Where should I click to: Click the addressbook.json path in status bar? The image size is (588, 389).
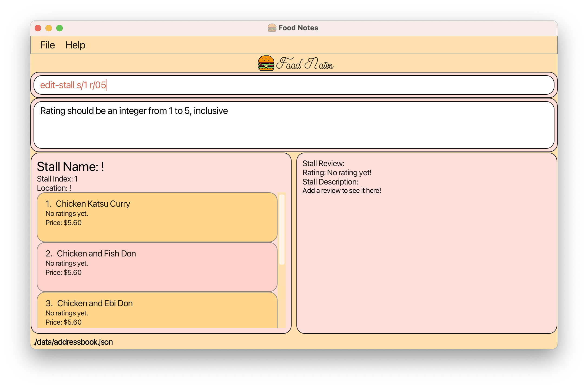[73, 342]
